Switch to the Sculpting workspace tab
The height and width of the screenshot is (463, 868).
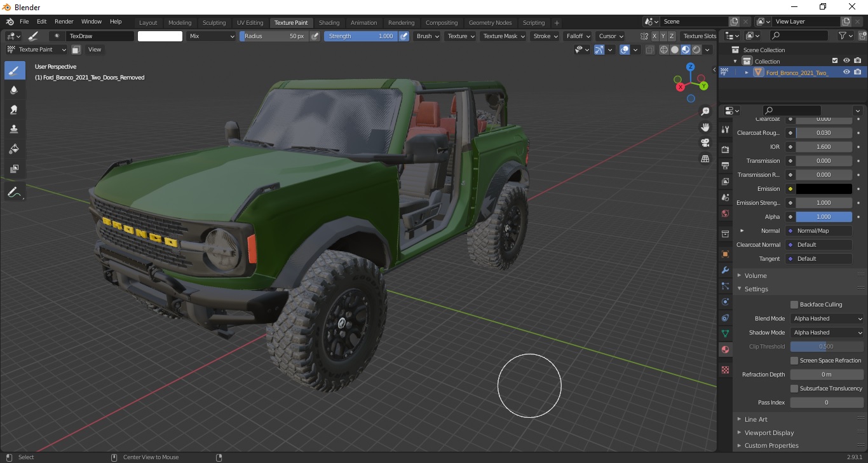[x=214, y=23]
